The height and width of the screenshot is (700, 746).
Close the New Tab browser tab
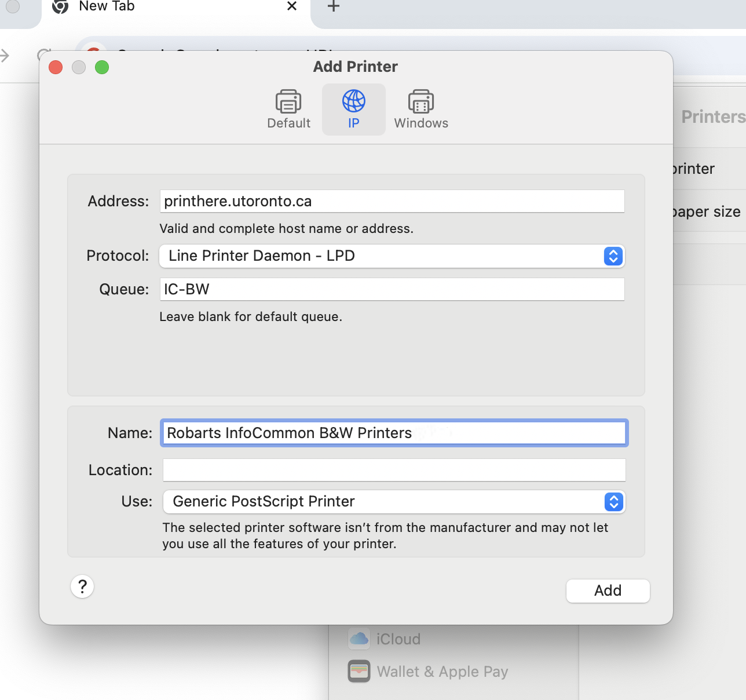pos(292,6)
